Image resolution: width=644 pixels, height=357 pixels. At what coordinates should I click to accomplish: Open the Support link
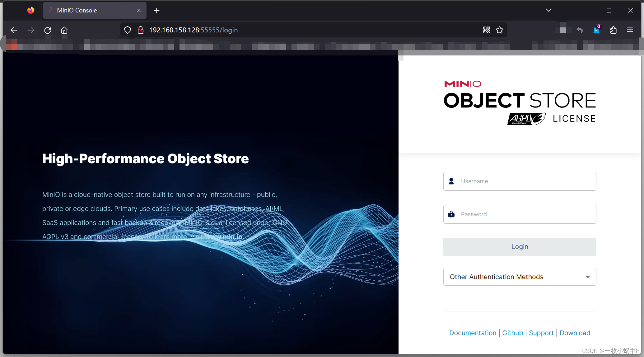click(541, 333)
